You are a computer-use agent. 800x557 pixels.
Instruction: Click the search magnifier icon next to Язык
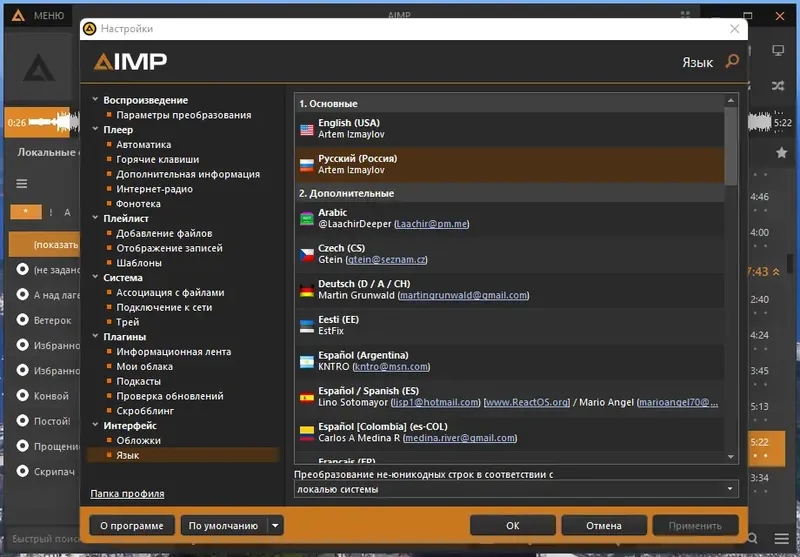pyautogui.click(x=732, y=61)
